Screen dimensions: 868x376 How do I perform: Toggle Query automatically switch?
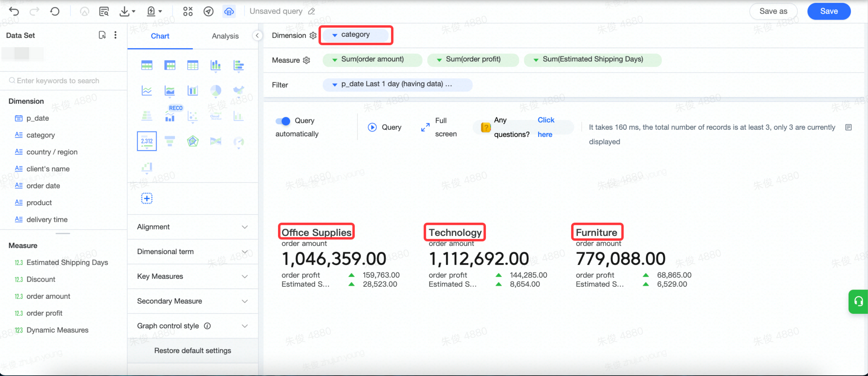(283, 121)
